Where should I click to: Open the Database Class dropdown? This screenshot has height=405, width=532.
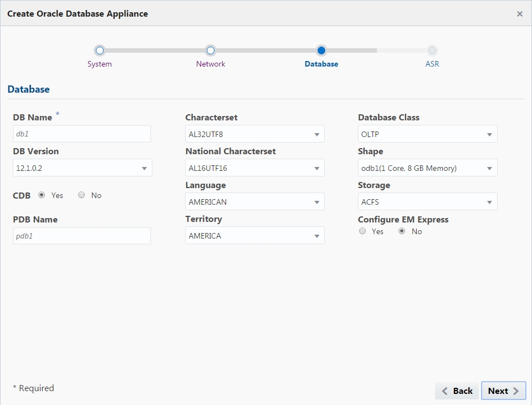click(x=427, y=134)
